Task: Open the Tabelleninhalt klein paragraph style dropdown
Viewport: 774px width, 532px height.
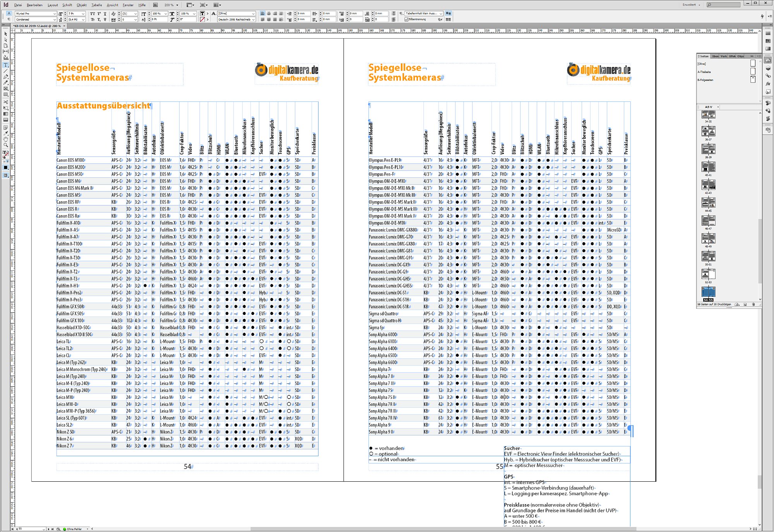Action: pos(441,14)
